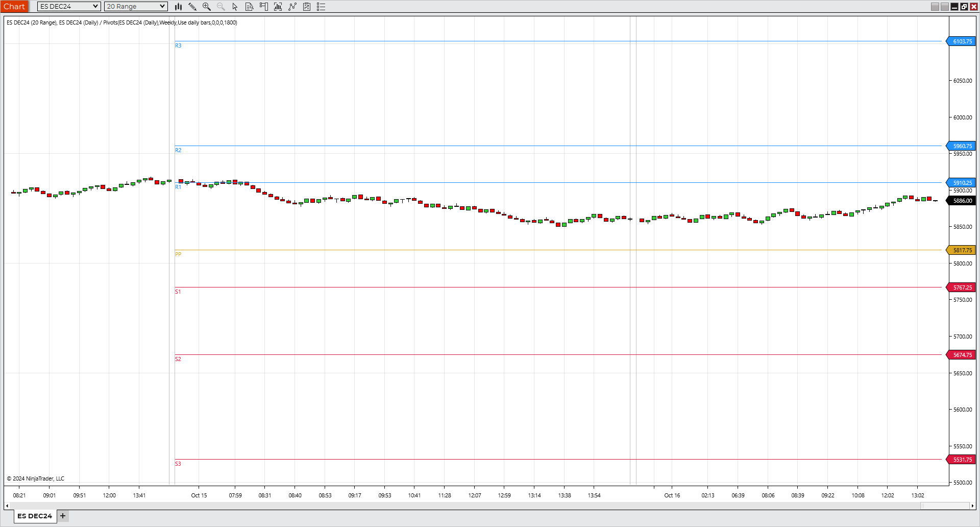Open the data box icon
980x527 pixels.
[250, 7]
